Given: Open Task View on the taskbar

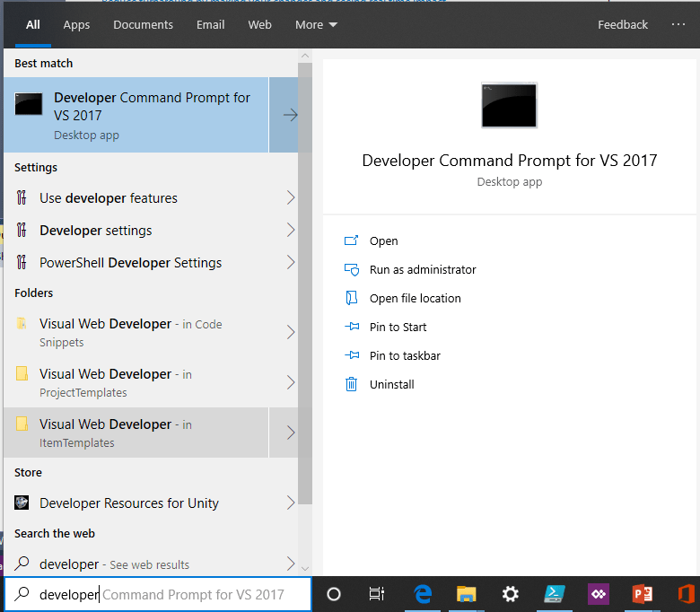Looking at the screenshot, I should (x=376, y=594).
